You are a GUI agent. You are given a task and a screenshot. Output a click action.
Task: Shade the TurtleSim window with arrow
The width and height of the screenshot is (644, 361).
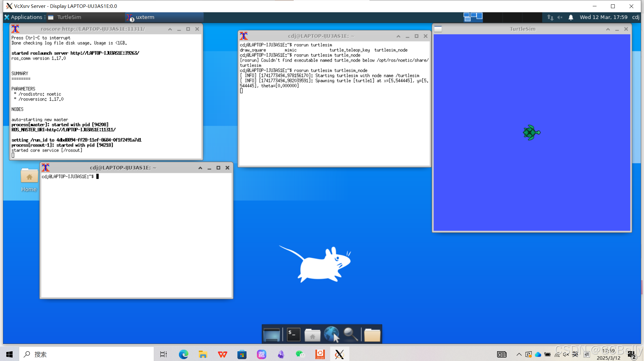pos(608,29)
